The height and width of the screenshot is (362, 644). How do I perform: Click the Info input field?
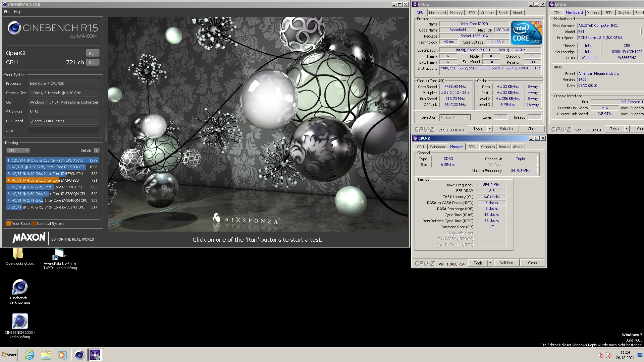click(64, 130)
